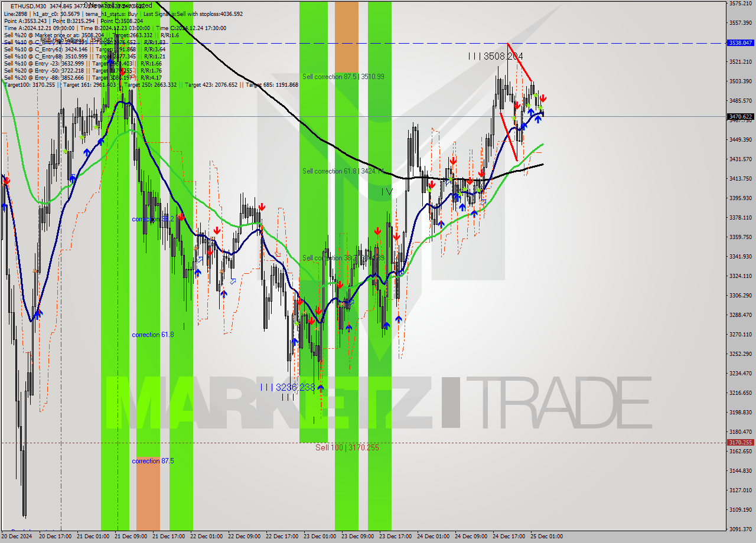Click the 3109.190 price axis label
This screenshot has height=543, width=756.
click(x=740, y=510)
